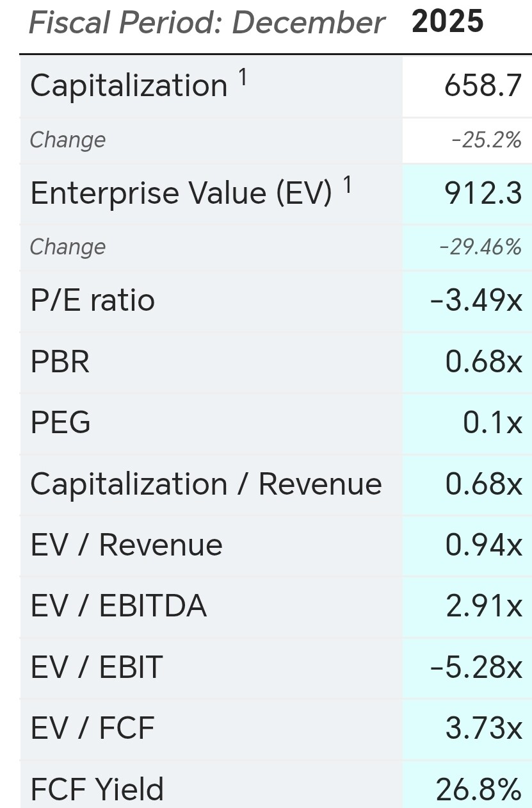Click the Capitalization / Revenue label
Screen dimensions: 532x808
click(206, 484)
